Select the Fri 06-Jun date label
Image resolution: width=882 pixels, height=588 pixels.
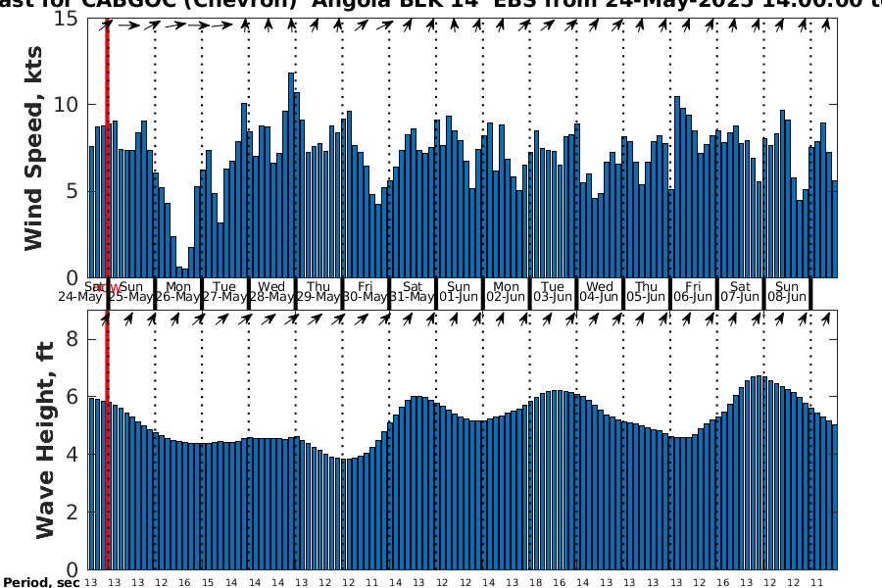tap(693, 291)
